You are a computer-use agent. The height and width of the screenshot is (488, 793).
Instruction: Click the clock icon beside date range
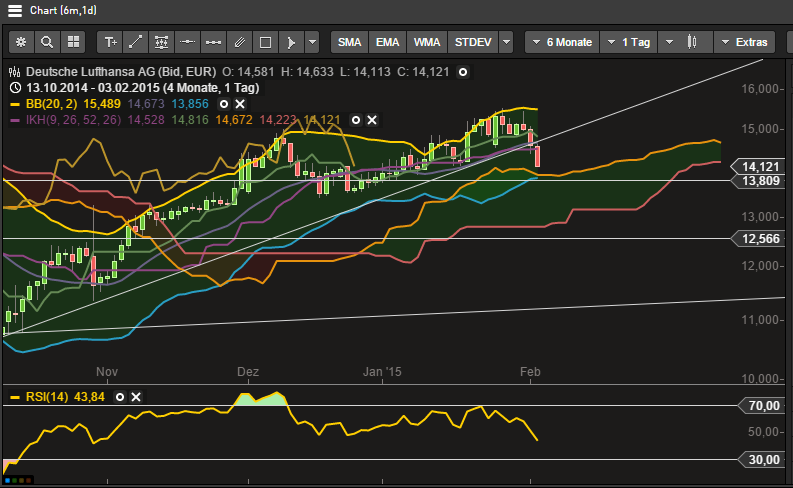point(15,88)
